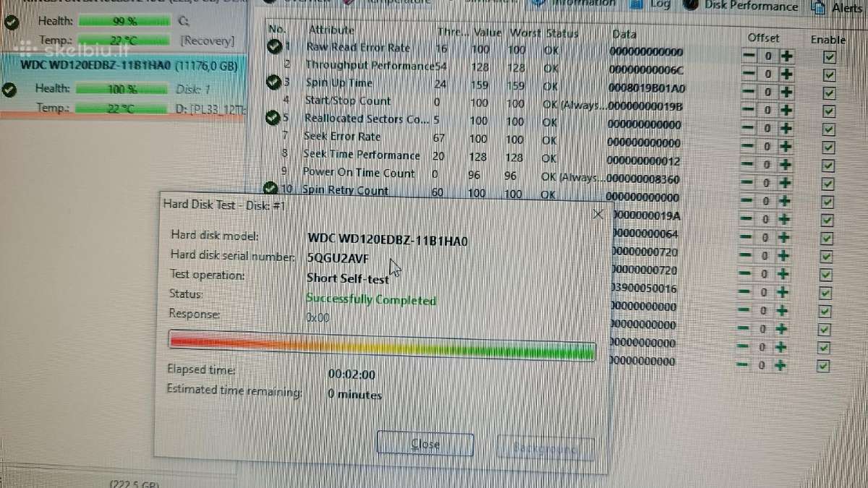This screenshot has width=868, height=488.
Task: Increase offset for Reallocated Sectors Count
Action: click(x=786, y=128)
